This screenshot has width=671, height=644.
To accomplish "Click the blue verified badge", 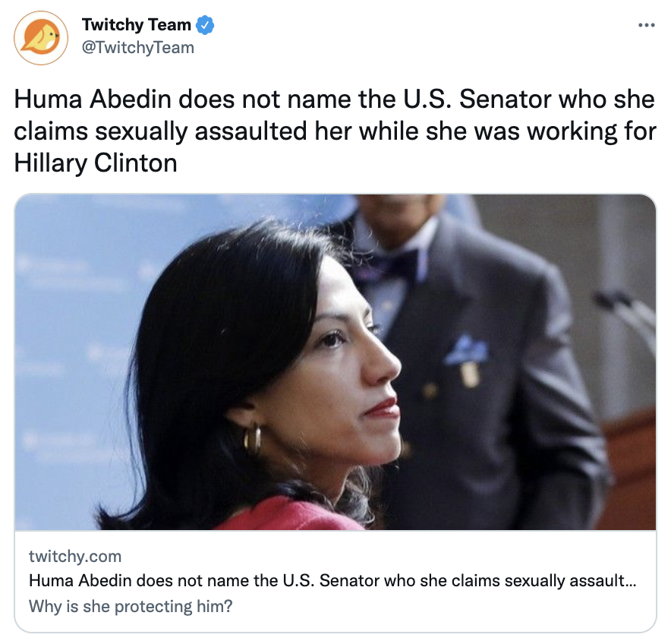I will click(x=205, y=25).
